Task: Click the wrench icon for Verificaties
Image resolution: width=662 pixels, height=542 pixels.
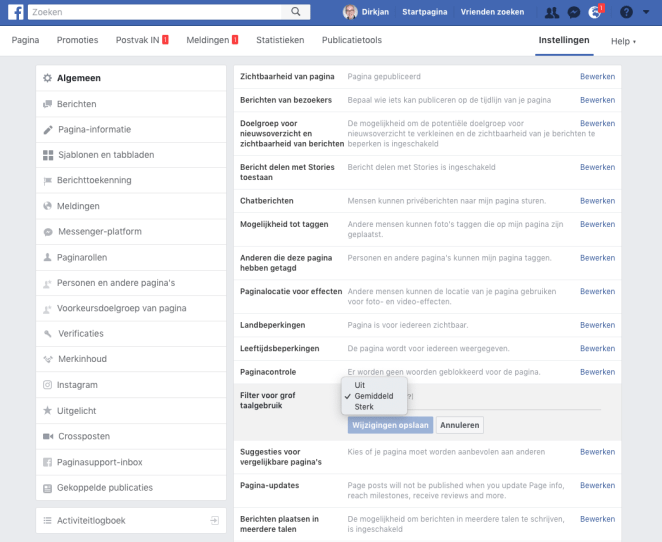Action: coord(48,333)
